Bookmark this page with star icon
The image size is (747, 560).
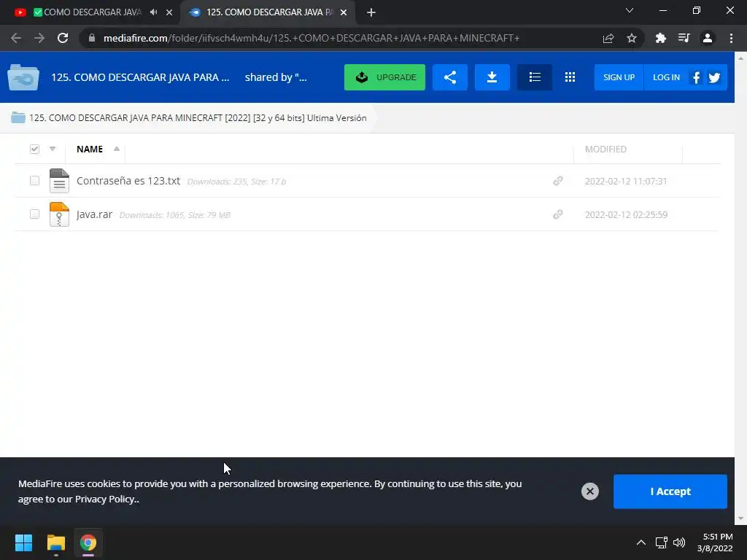tap(632, 38)
